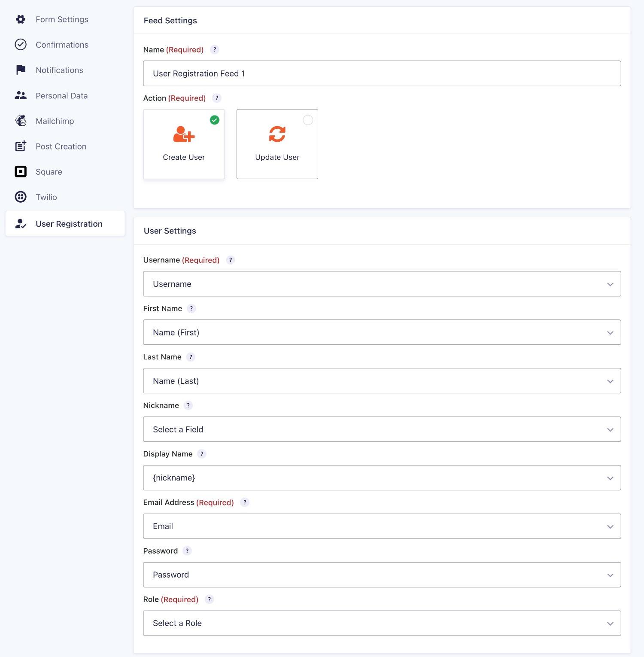Show help for Nickname field

(x=188, y=405)
